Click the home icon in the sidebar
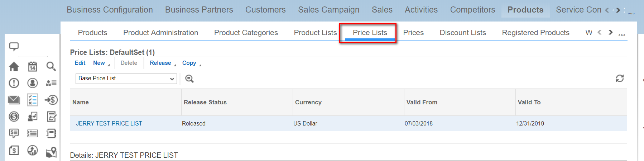 coord(14,66)
